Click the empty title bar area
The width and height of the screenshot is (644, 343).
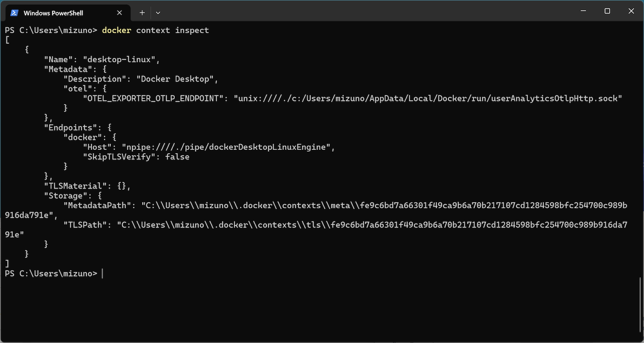pyautogui.click(x=365, y=11)
